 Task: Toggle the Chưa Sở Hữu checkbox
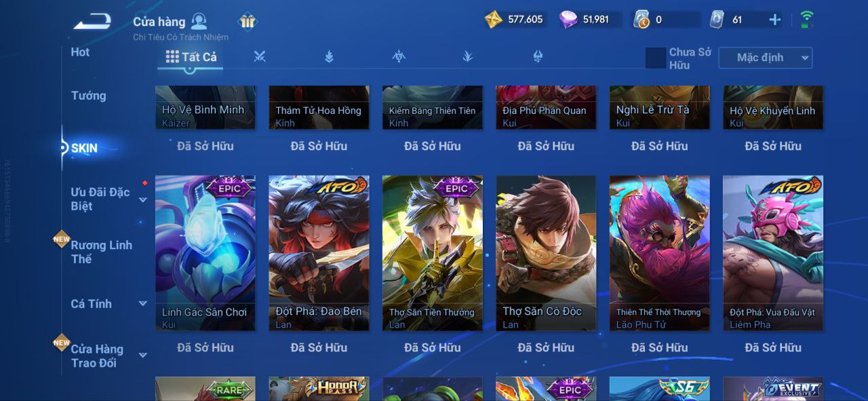tap(656, 58)
